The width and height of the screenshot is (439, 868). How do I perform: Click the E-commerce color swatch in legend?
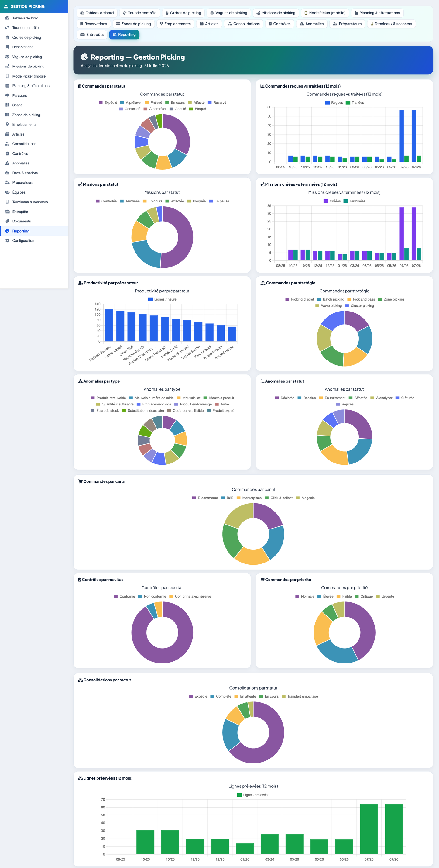[x=194, y=498]
